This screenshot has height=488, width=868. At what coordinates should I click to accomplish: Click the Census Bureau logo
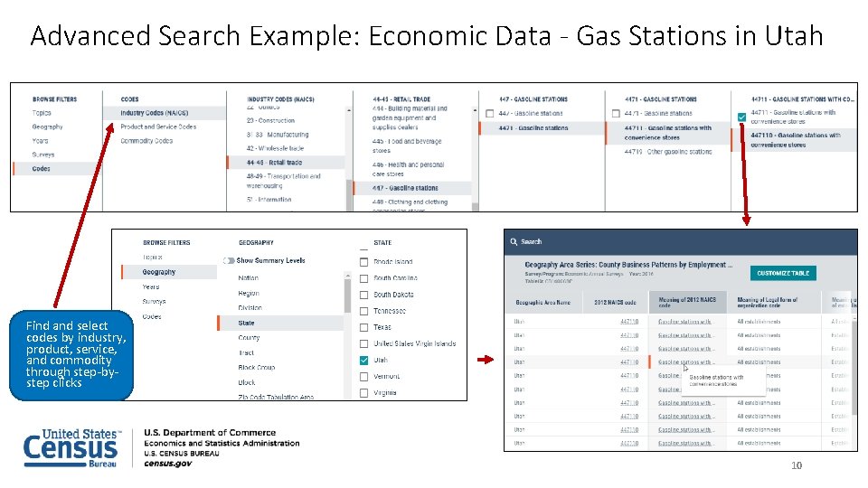[71, 448]
